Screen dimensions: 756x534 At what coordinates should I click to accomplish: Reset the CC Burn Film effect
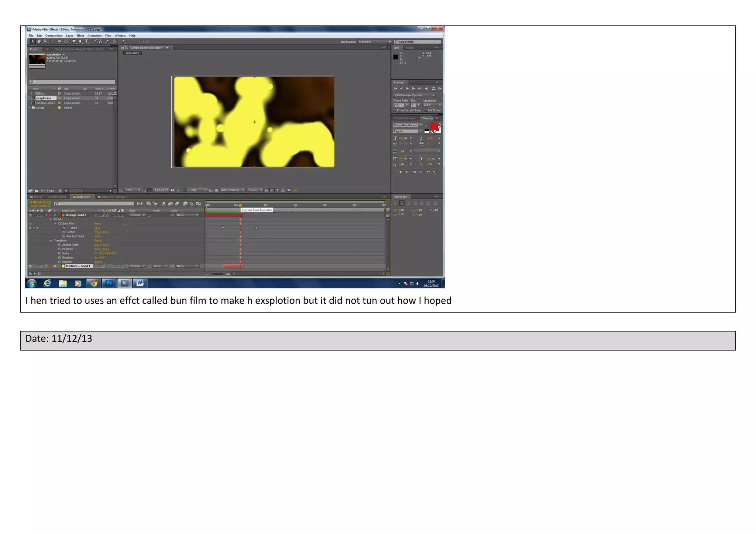click(98, 224)
